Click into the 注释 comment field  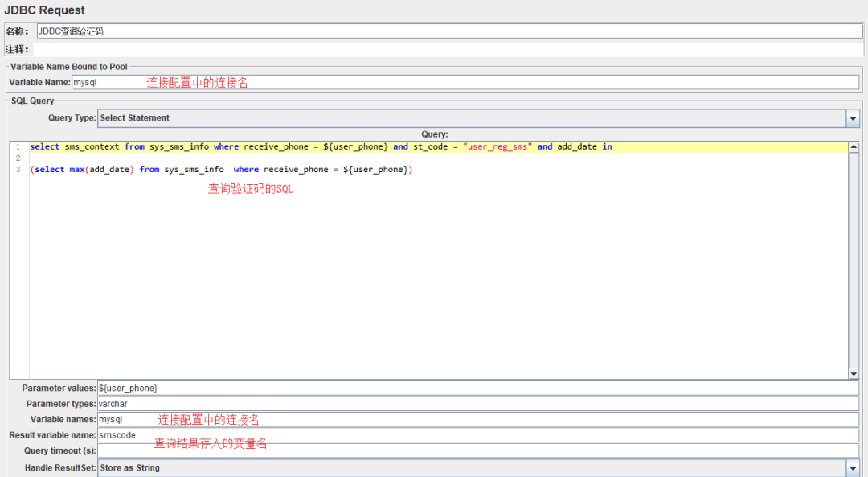click(448, 49)
